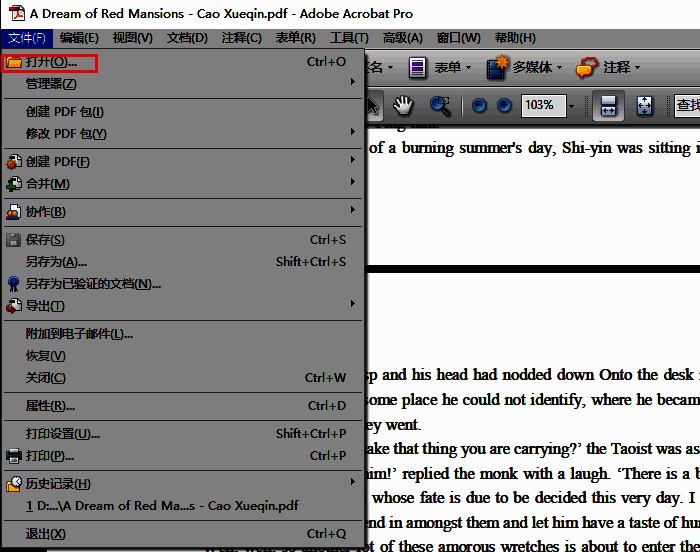The height and width of the screenshot is (552, 700).
Task: Select the Hand tool
Action: (403, 105)
